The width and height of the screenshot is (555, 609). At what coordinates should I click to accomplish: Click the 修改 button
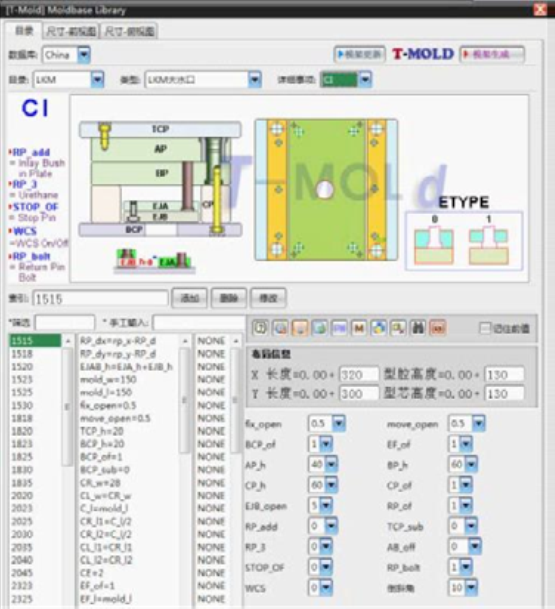pos(268,298)
